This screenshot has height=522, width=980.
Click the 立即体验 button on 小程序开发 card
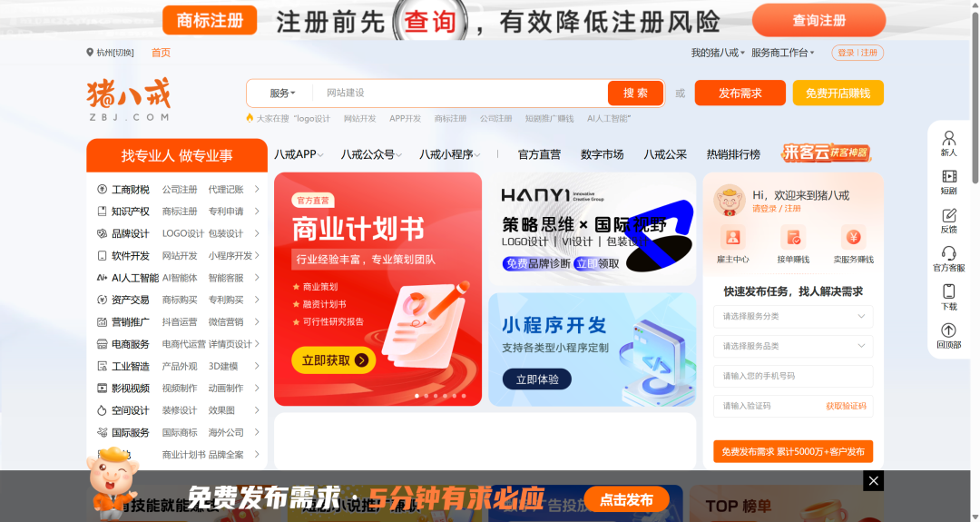point(537,379)
